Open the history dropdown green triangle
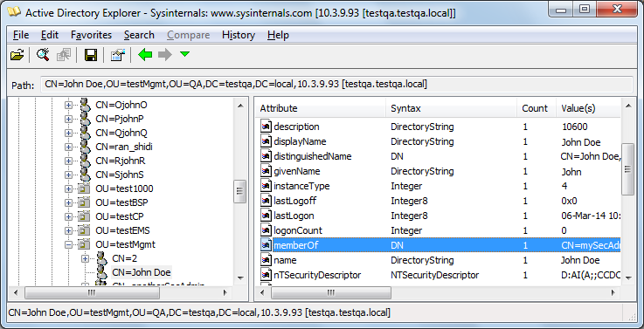Viewport: 644px width, 329px height. (185, 54)
